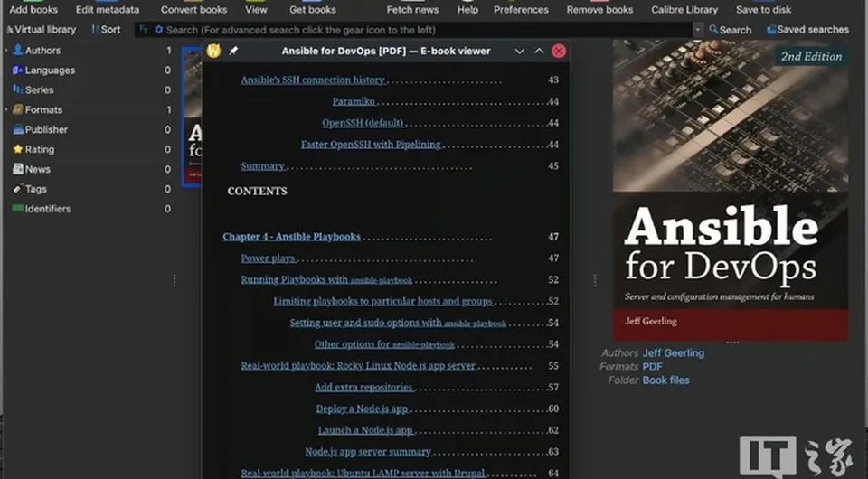Image resolution: width=868 pixels, height=479 pixels.
Task: Open Jeff Geerling author link
Action: pos(673,352)
